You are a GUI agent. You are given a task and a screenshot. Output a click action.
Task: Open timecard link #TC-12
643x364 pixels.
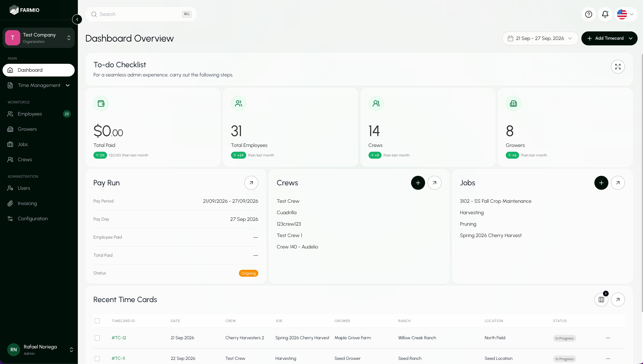point(119,338)
